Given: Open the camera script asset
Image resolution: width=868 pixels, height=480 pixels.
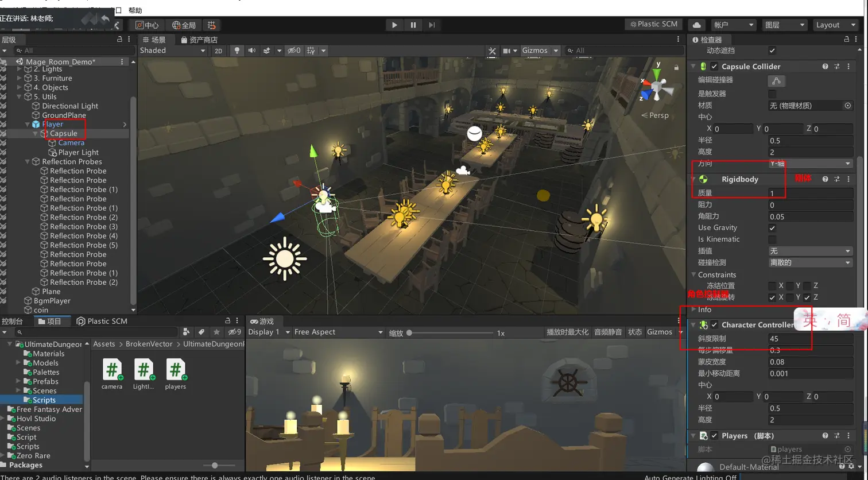Looking at the screenshot, I should tap(112, 374).
